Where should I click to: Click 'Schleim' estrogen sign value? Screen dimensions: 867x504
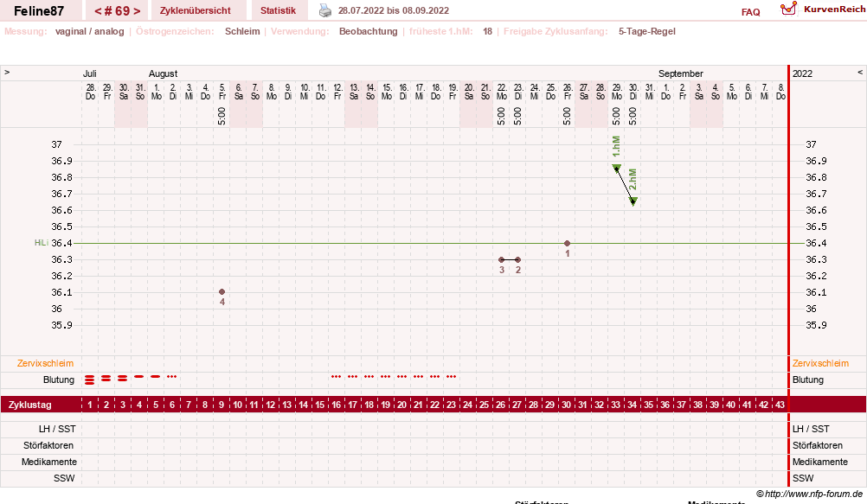coord(242,31)
